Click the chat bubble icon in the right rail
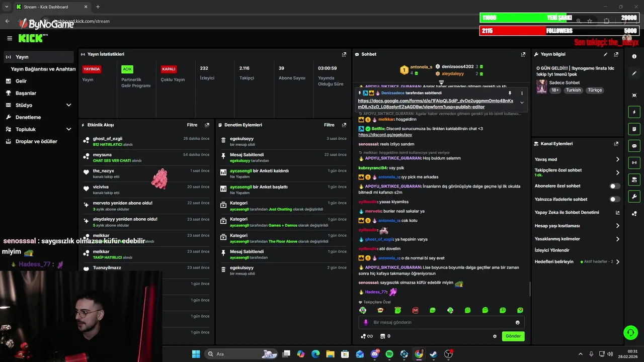The image size is (644, 362). pos(634,146)
